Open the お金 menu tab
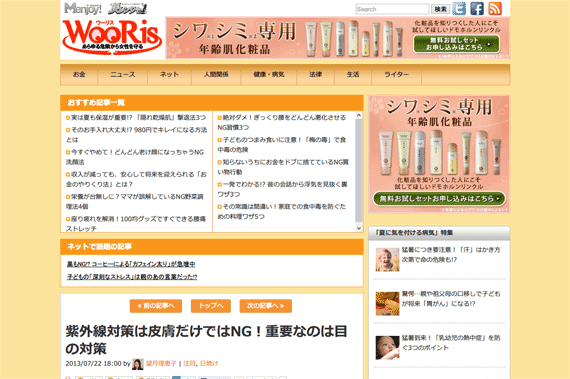The image size is (570, 379). (x=79, y=74)
